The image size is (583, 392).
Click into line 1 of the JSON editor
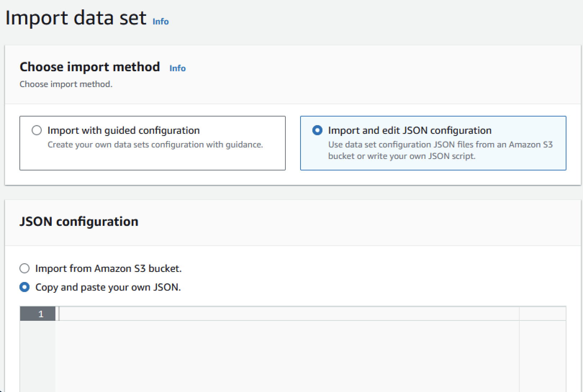pyautogui.click(x=288, y=314)
